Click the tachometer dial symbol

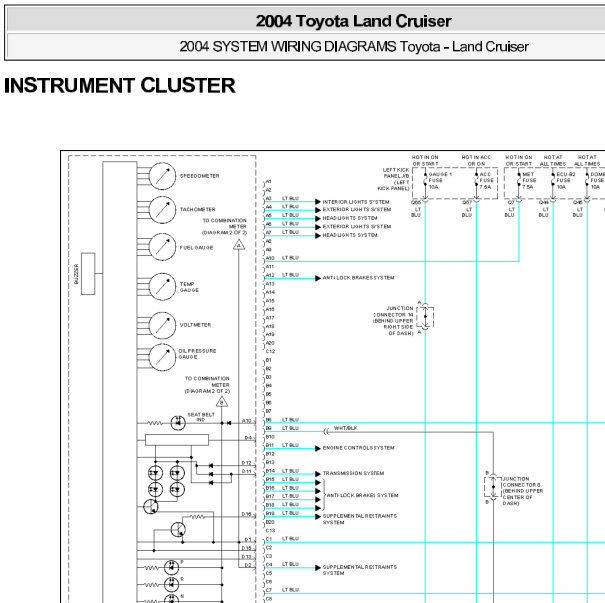[x=162, y=210]
